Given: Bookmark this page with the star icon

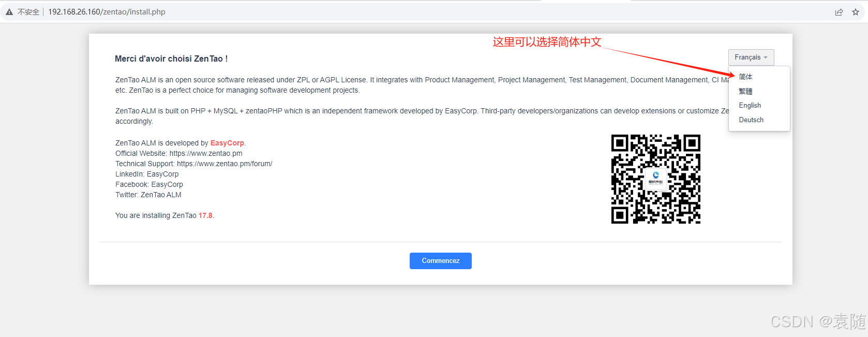Looking at the screenshot, I should (x=856, y=12).
